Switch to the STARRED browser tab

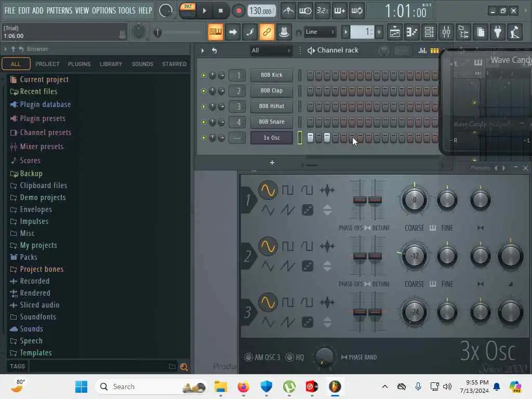[x=175, y=64]
